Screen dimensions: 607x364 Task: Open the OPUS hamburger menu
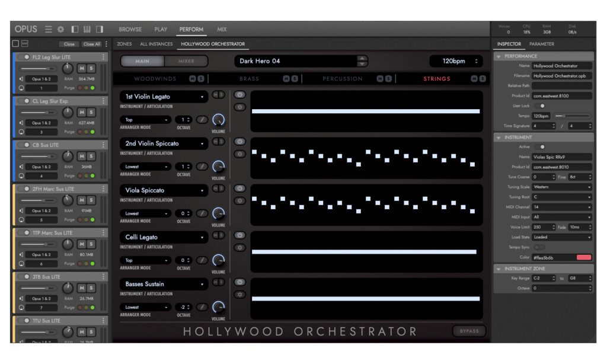pos(49,30)
